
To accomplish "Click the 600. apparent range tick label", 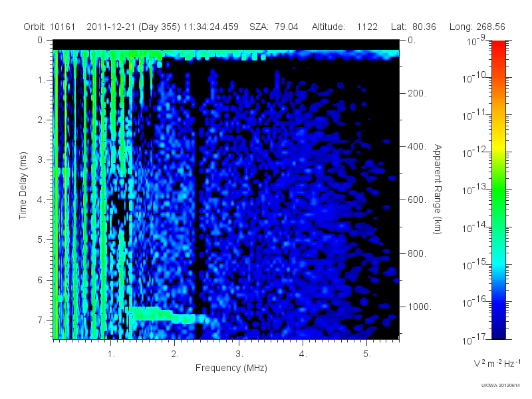I will click(x=417, y=200).
